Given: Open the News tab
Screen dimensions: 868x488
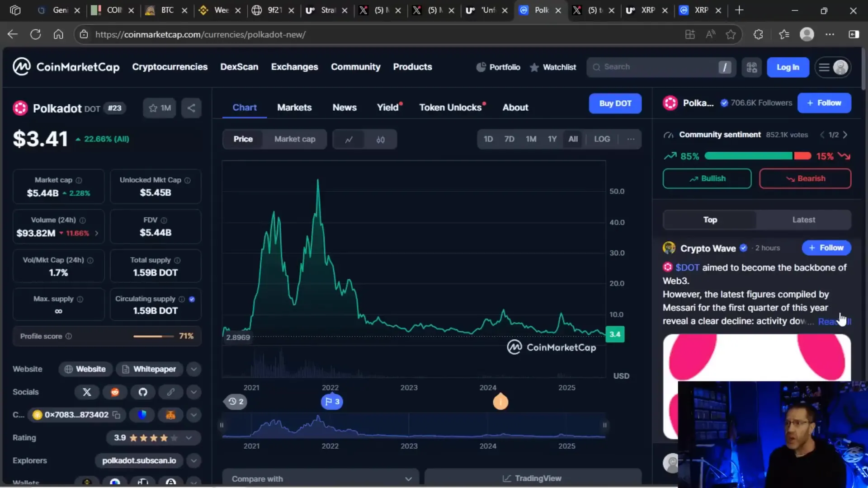Looking at the screenshot, I should point(344,108).
